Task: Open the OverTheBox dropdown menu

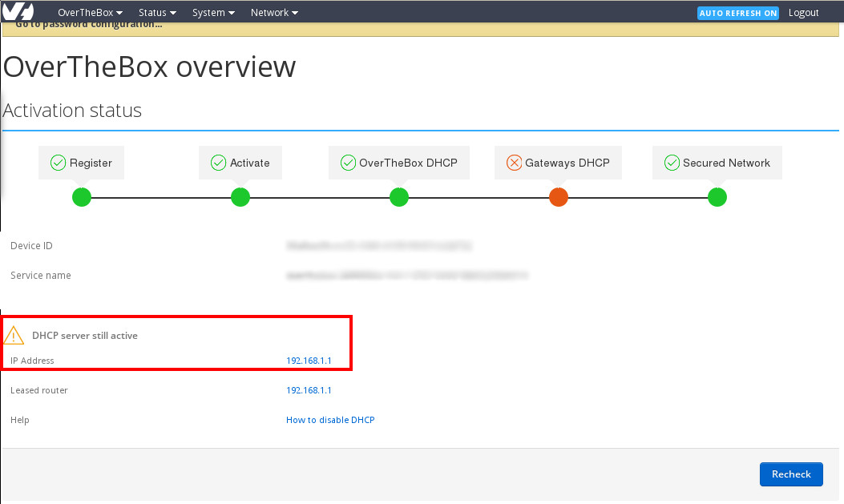Action: (x=90, y=13)
